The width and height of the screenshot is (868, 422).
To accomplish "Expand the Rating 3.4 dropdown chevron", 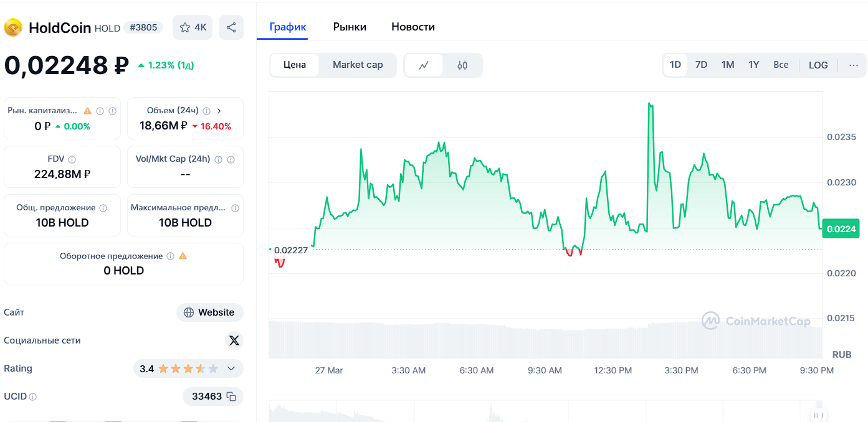I will (231, 368).
